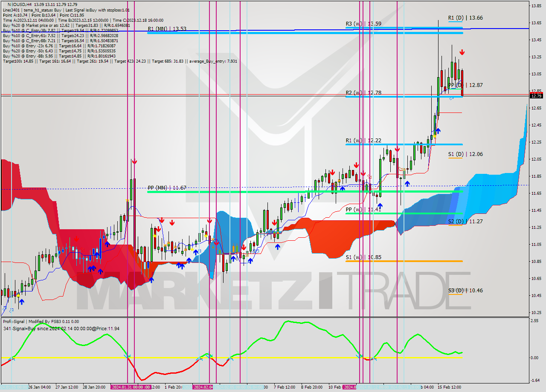Viewport: 546px width, 392px height.
Task: Click the 28 Jan 20:00 time axis label
Action: [x=94, y=387]
